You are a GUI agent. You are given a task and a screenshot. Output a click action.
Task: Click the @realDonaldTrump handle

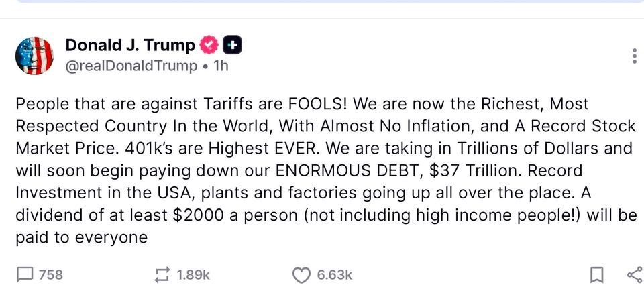click(x=131, y=66)
